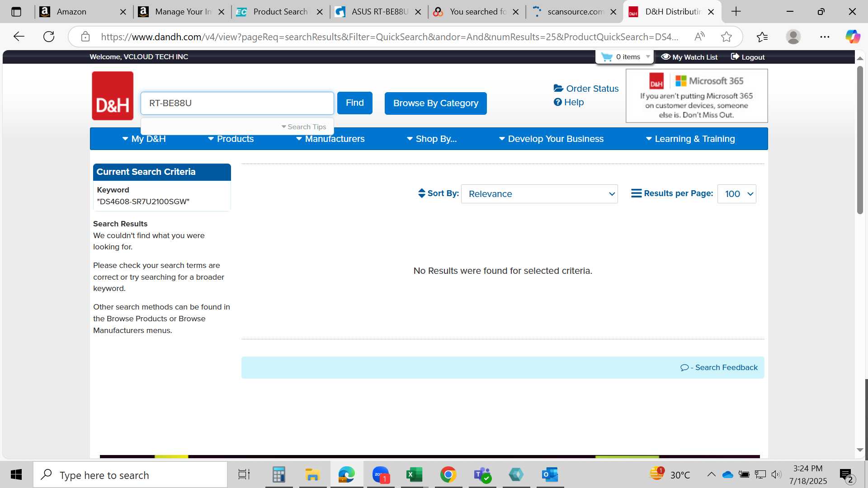Open Outlook from the taskbar

550,475
